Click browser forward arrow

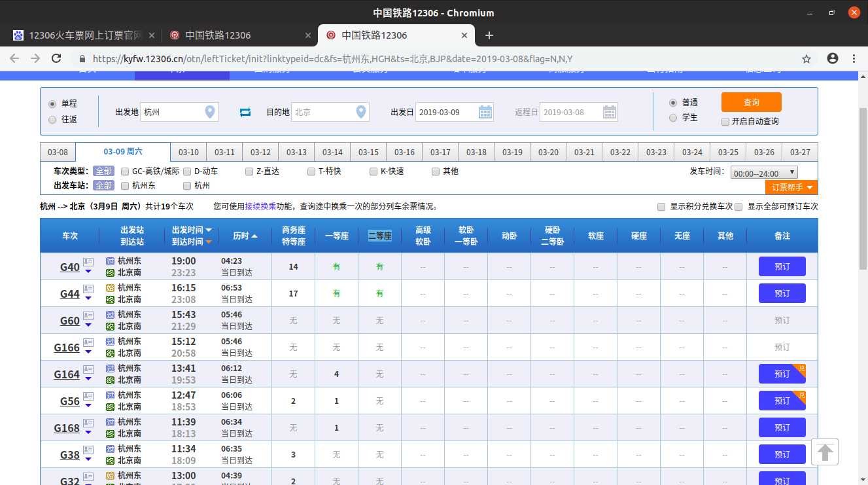(35, 58)
